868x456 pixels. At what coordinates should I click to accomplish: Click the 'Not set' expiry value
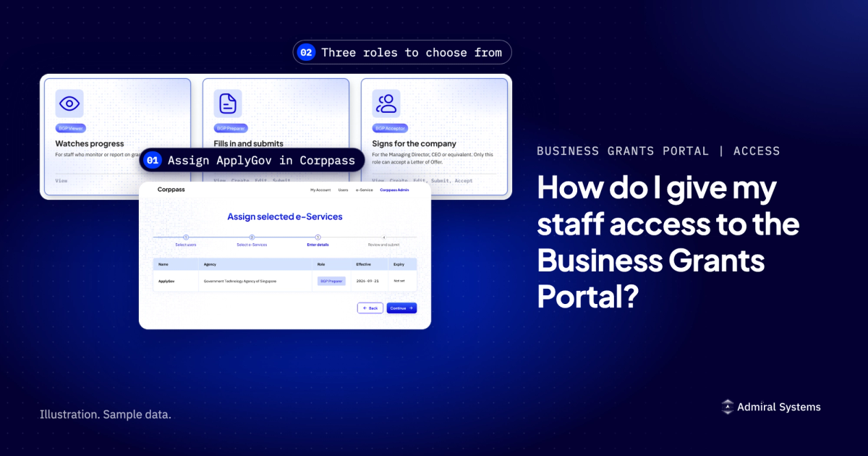click(x=399, y=280)
